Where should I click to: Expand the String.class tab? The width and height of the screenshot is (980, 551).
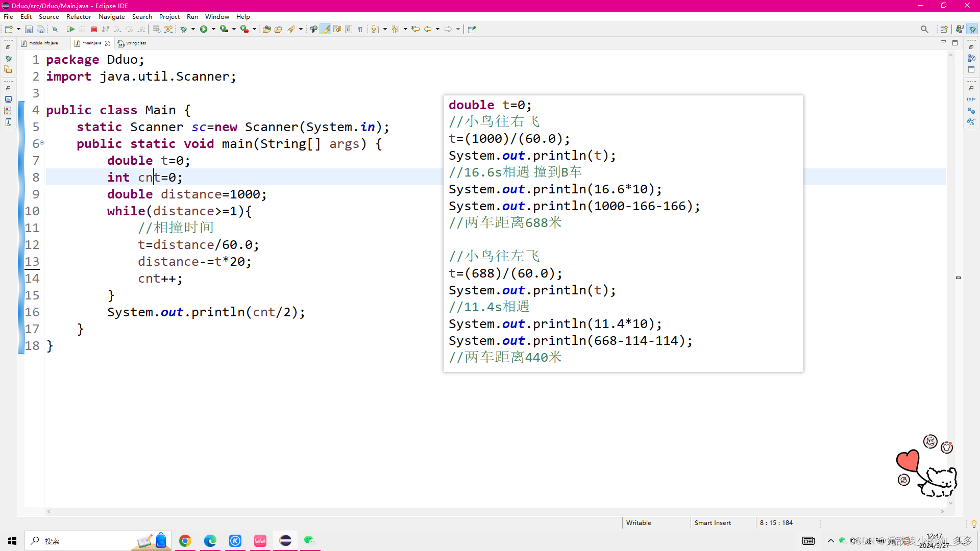pyautogui.click(x=133, y=43)
